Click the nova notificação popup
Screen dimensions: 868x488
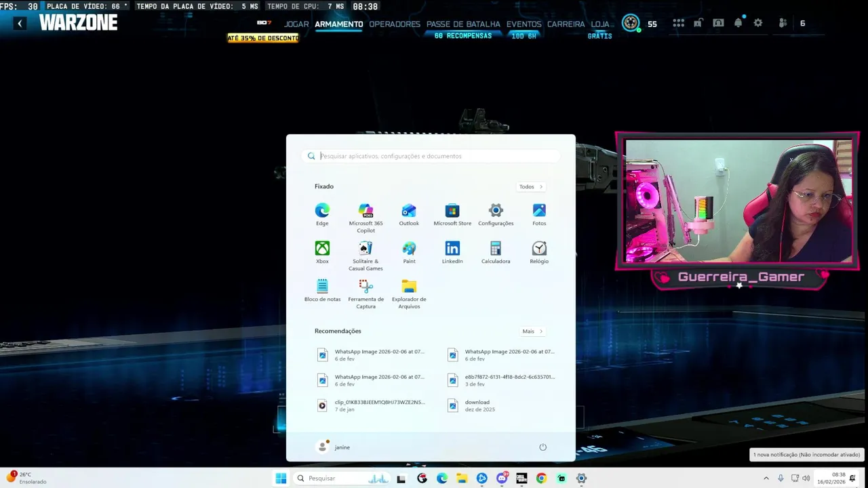[806, 455]
